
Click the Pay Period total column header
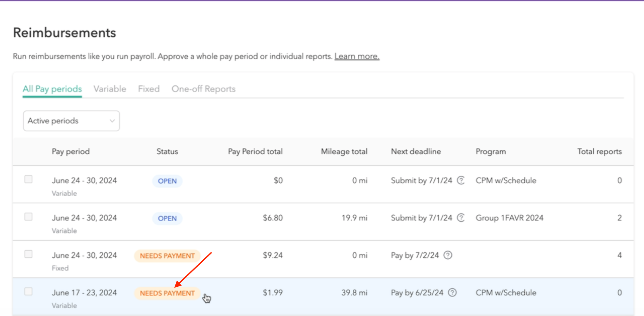pos(255,152)
